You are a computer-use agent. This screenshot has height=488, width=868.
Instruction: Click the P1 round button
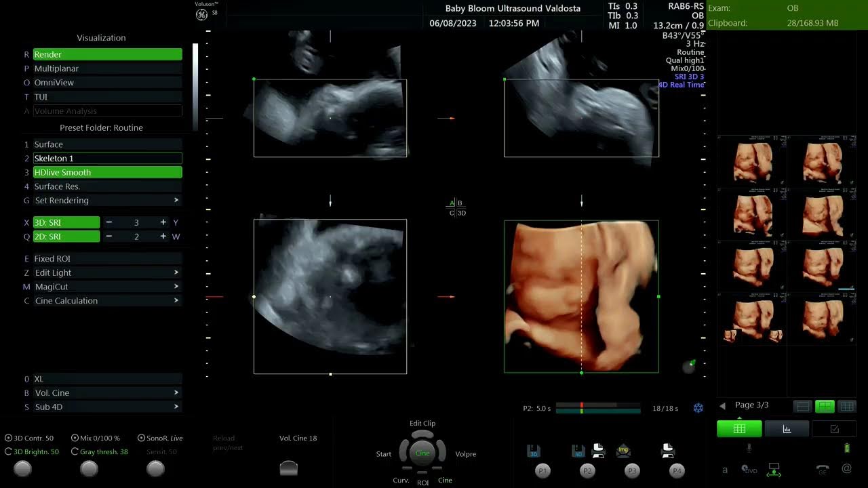click(542, 470)
